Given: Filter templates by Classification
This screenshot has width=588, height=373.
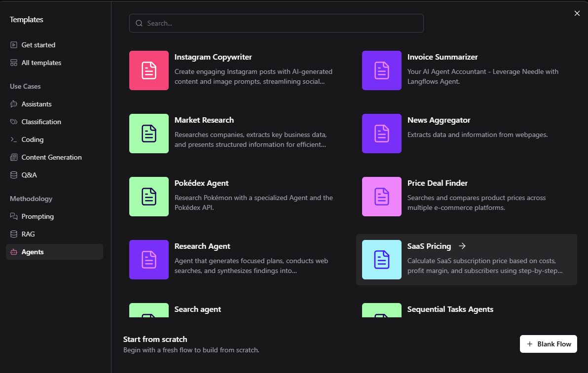Looking at the screenshot, I should [x=41, y=122].
